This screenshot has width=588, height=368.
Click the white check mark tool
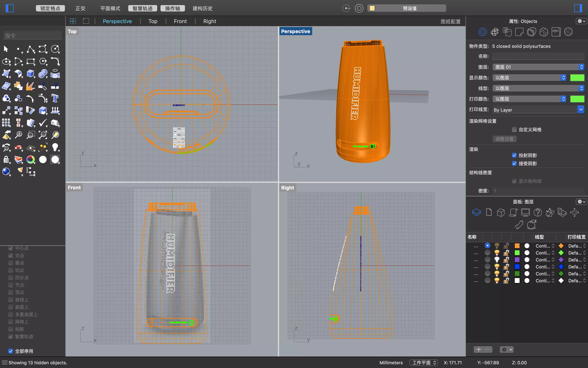(x=43, y=123)
